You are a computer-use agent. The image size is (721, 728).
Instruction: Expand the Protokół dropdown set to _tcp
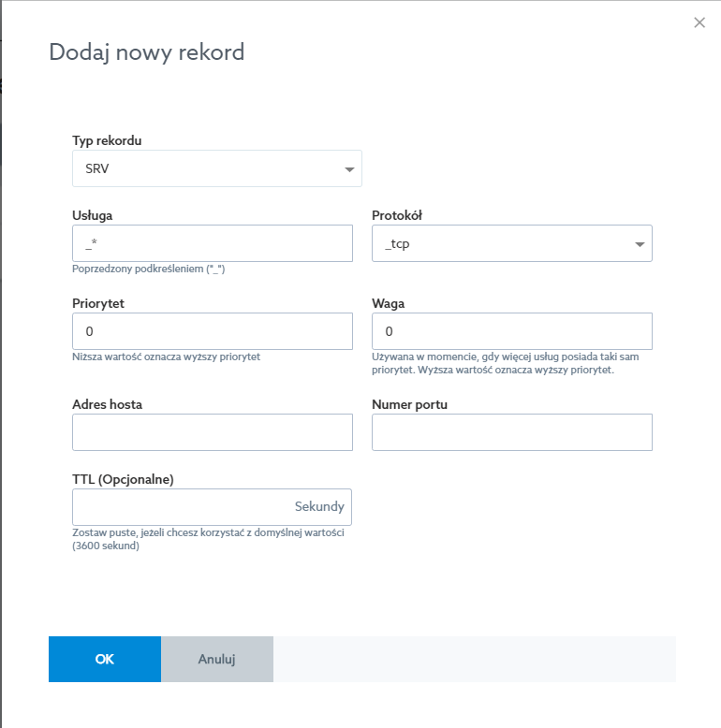click(x=511, y=243)
